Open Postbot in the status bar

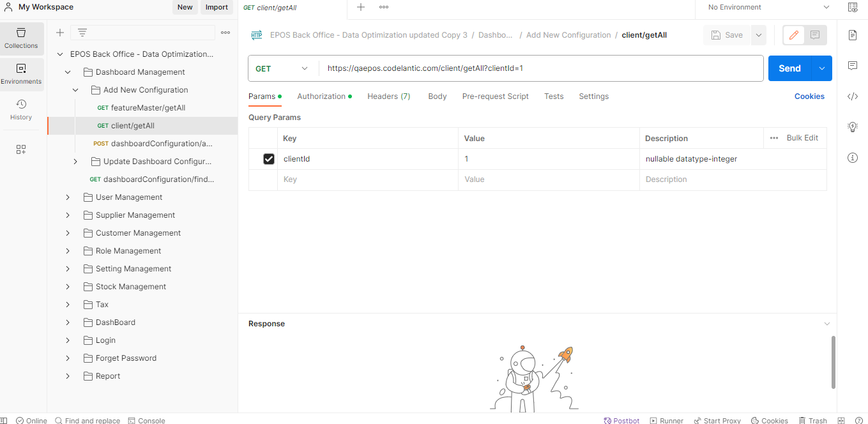621,421
